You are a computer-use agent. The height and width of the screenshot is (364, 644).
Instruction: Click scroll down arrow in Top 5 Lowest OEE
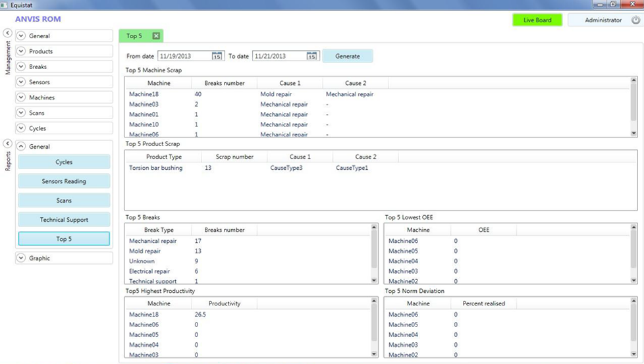click(x=633, y=280)
